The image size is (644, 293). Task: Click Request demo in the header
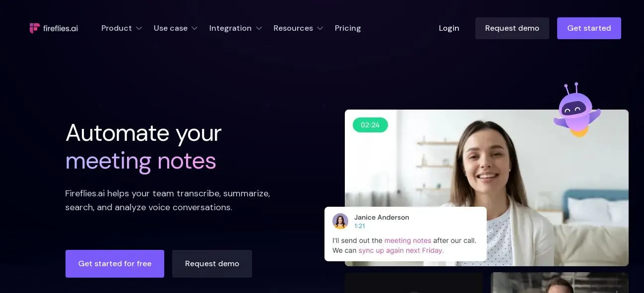click(x=512, y=28)
